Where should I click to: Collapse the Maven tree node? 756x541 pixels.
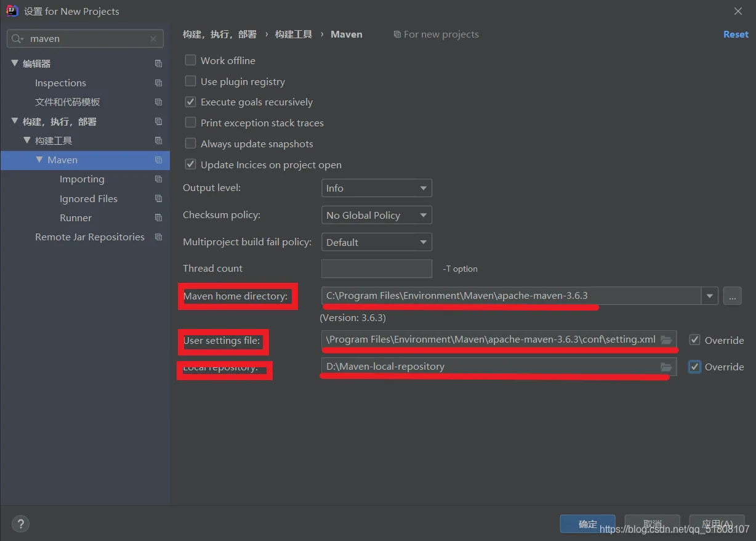[39, 159]
